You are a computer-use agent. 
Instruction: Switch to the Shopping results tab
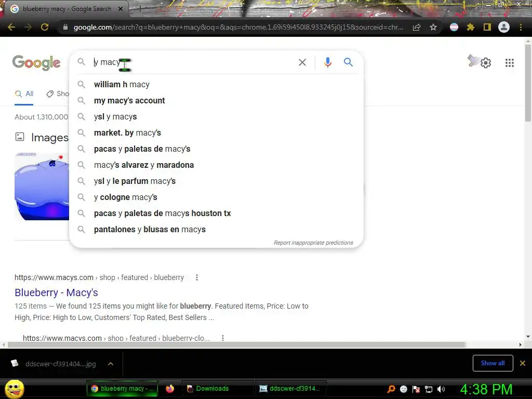tap(58, 94)
